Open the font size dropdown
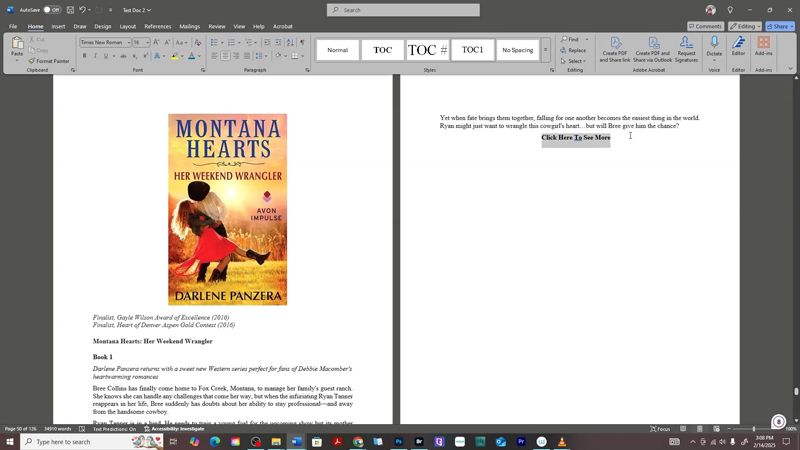Viewport: 800px width, 450px height. tap(147, 43)
